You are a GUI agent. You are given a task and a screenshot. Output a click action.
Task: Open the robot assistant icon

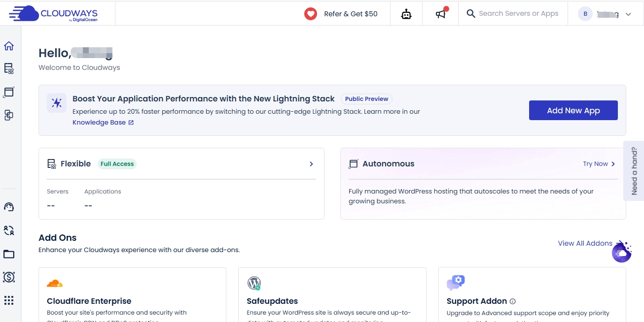(406, 14)
